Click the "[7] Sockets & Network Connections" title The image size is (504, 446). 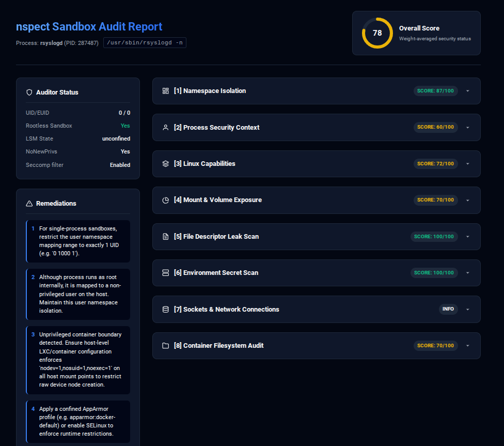click(227, 310)
